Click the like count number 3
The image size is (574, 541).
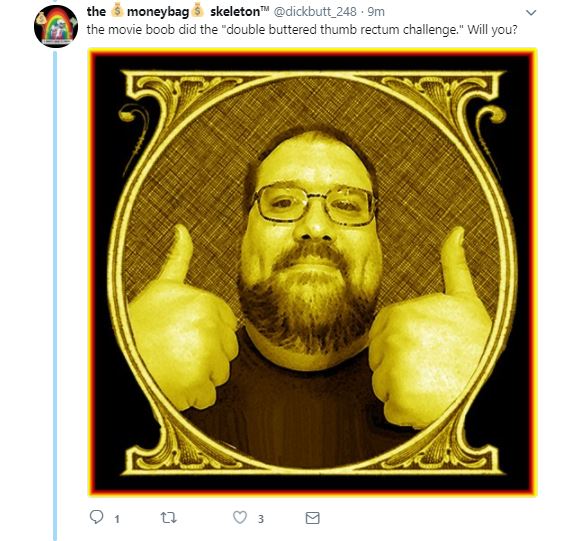click(261, 519)
